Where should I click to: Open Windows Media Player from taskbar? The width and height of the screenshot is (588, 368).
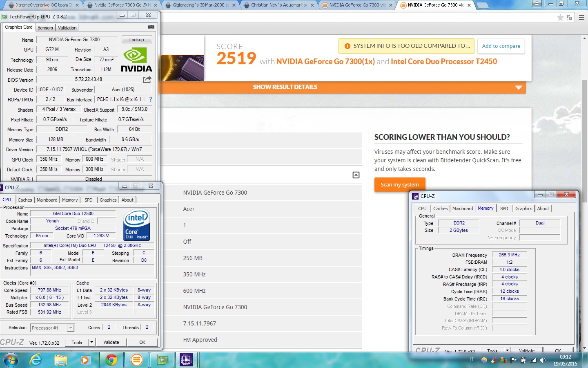pyautogui.click(x=85, y=360)
